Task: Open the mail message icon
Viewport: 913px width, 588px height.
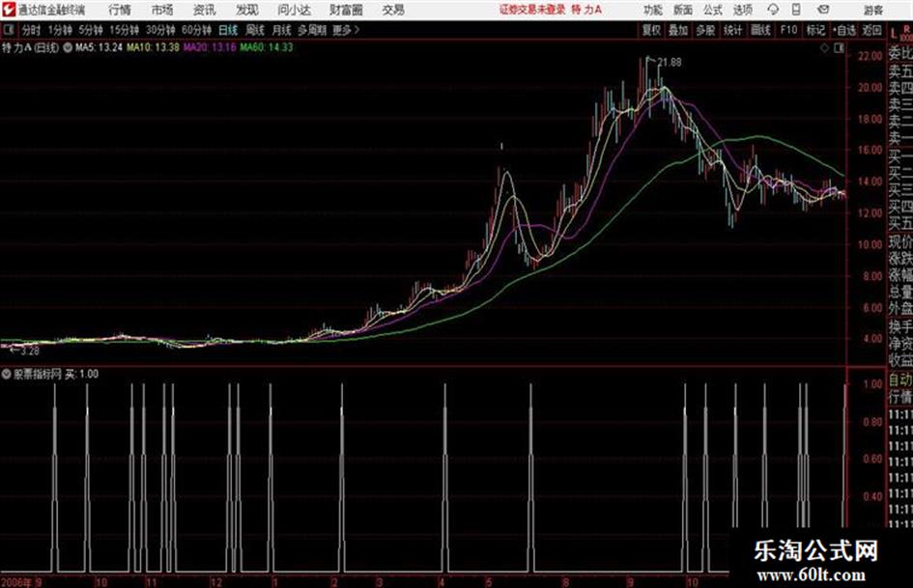Action: pyautogui.click(x=823, y=10)
